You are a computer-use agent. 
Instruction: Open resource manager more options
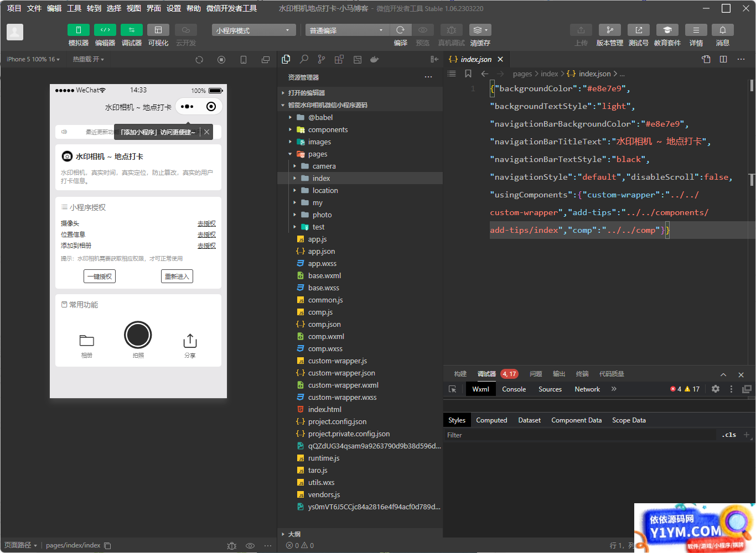[428, 77]
